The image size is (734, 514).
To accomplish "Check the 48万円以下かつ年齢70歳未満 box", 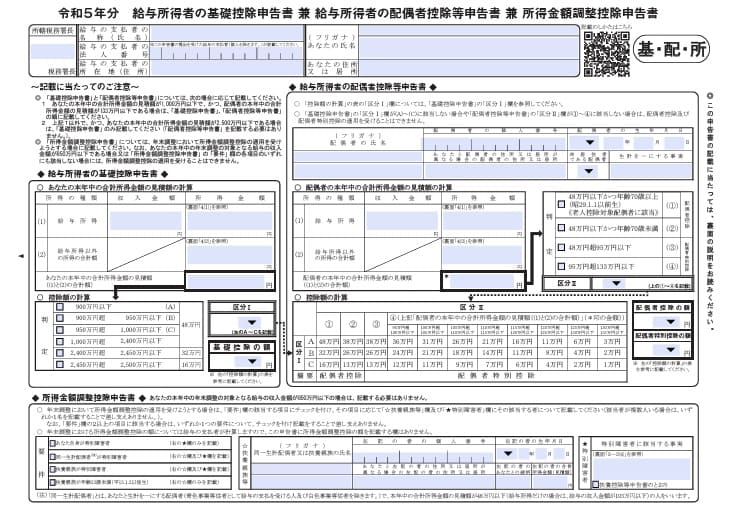I will [561, 228].
